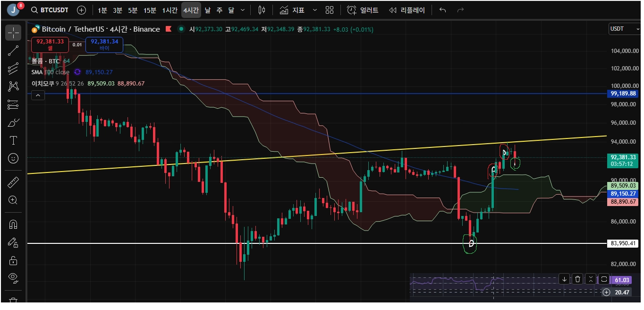Expand the more timeframes dropdown arrow
The height and width of the screenshot is (310, 644).
(x=243, y=10)
